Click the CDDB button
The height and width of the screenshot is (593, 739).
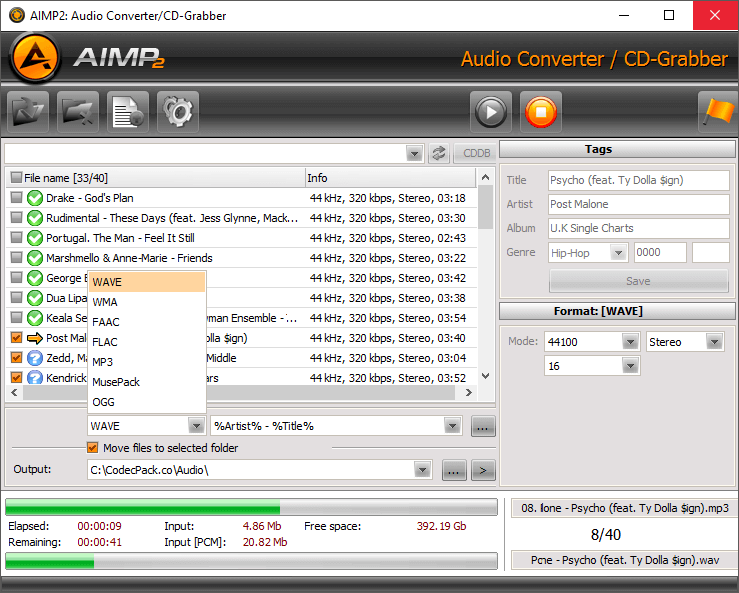point(475,153)
